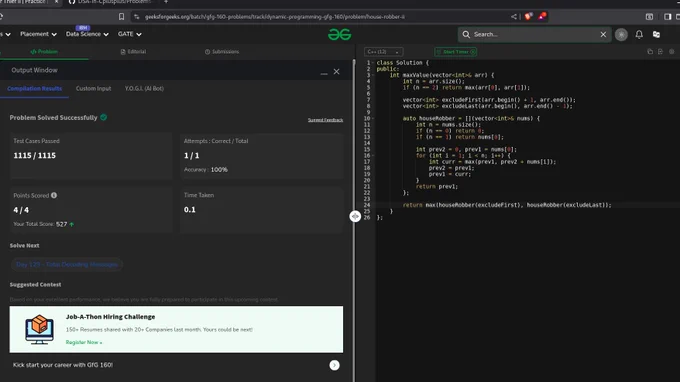Switch to the Submissions tab
This screenshot has width=680, height=382.
(x=222, y=51)
